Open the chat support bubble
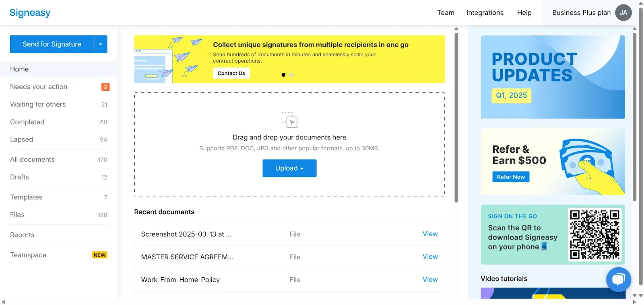This screenshot has width=644, height=305. tap(619, 279)
